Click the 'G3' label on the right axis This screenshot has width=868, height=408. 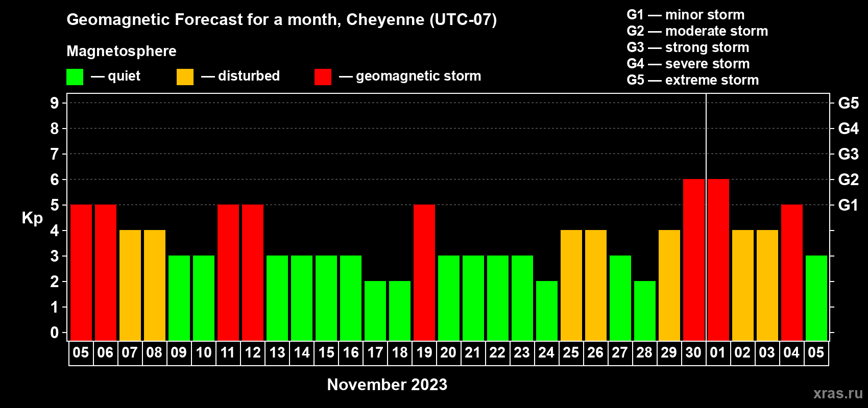(x=849, y=154)
